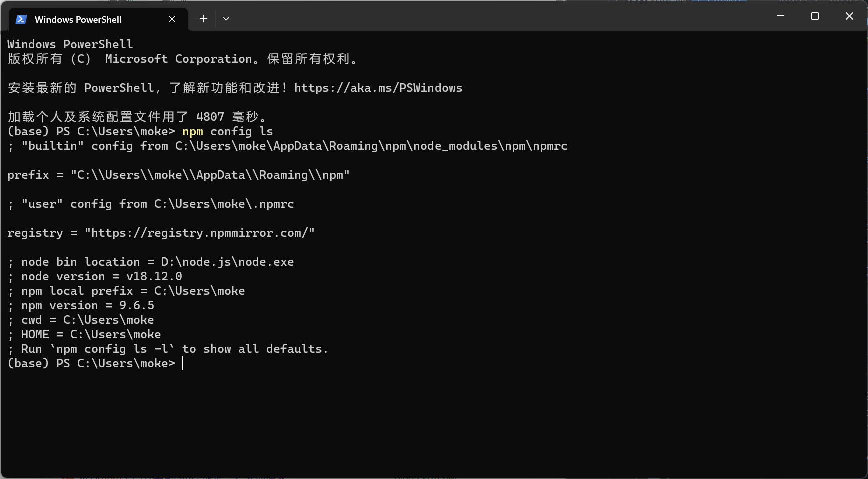Click the prefix path value line

[x=178, y=175]
